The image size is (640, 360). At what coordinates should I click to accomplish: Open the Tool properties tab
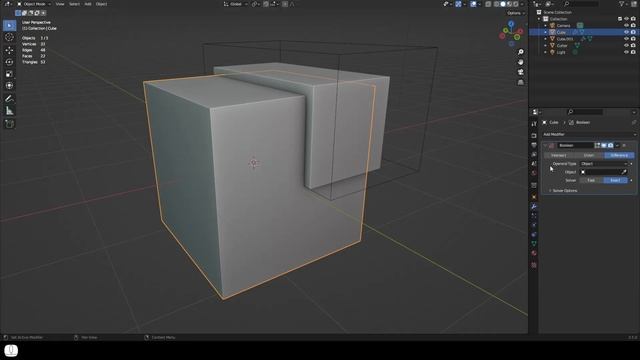point(534,124)
